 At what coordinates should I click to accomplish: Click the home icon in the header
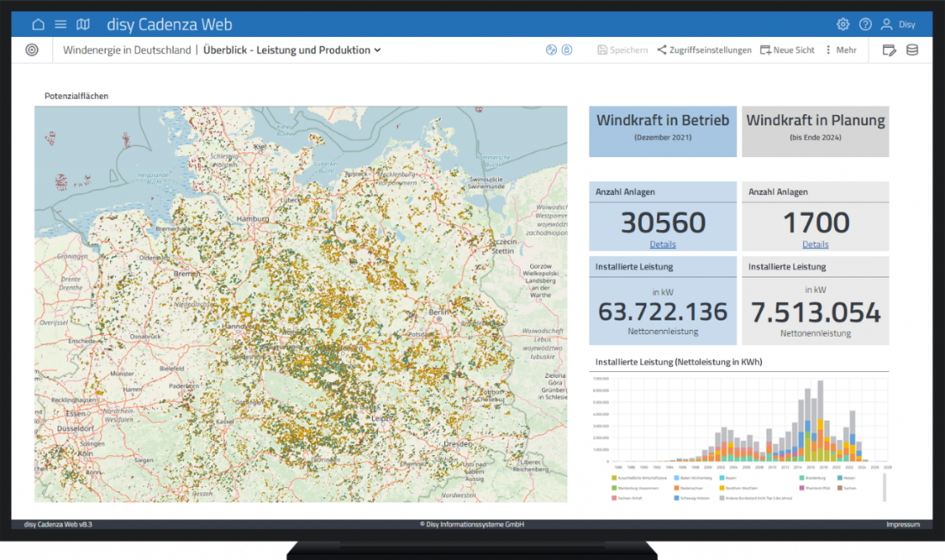pos(38,24)
